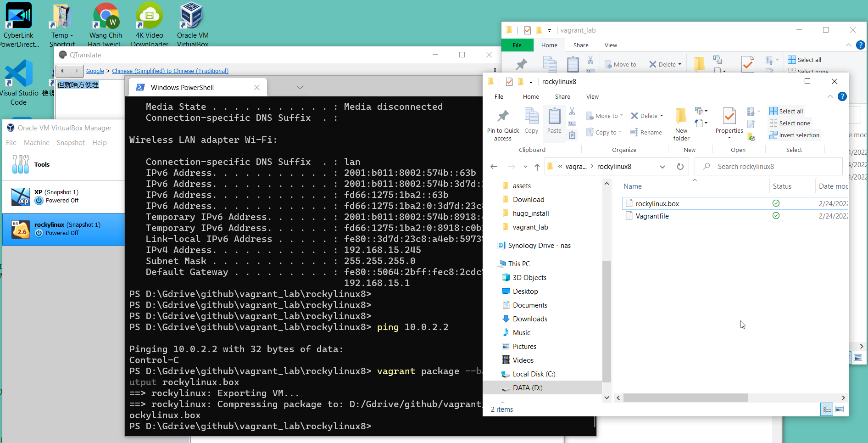868x443 pixels.
Task: Open a new tab in Windows PowerShell
Action: coord(281,87)
